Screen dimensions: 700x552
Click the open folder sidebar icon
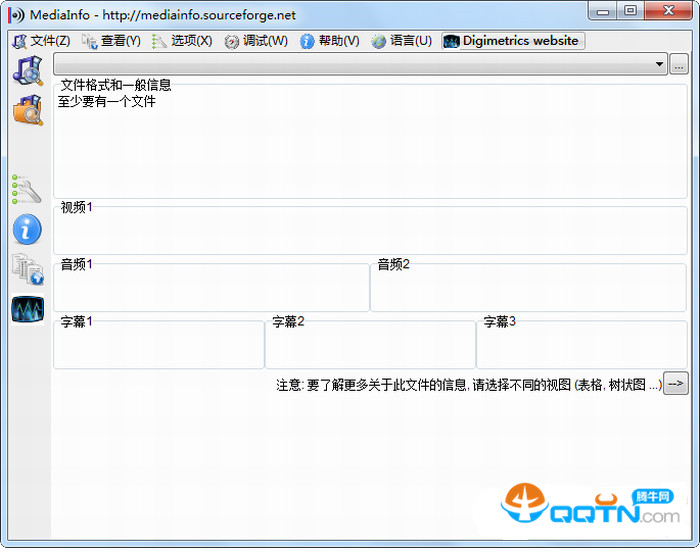pos(27,109)
